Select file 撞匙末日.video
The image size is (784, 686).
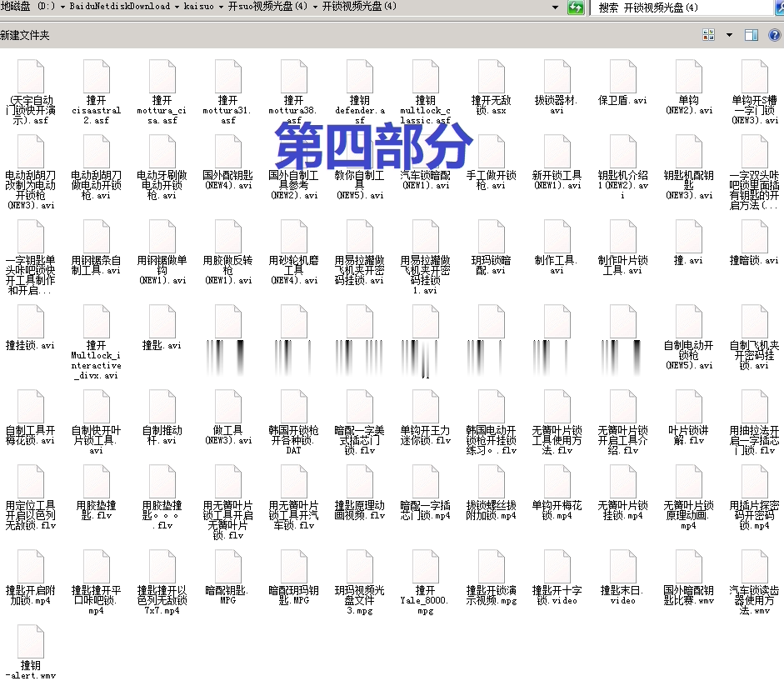[x=622, y=578]
